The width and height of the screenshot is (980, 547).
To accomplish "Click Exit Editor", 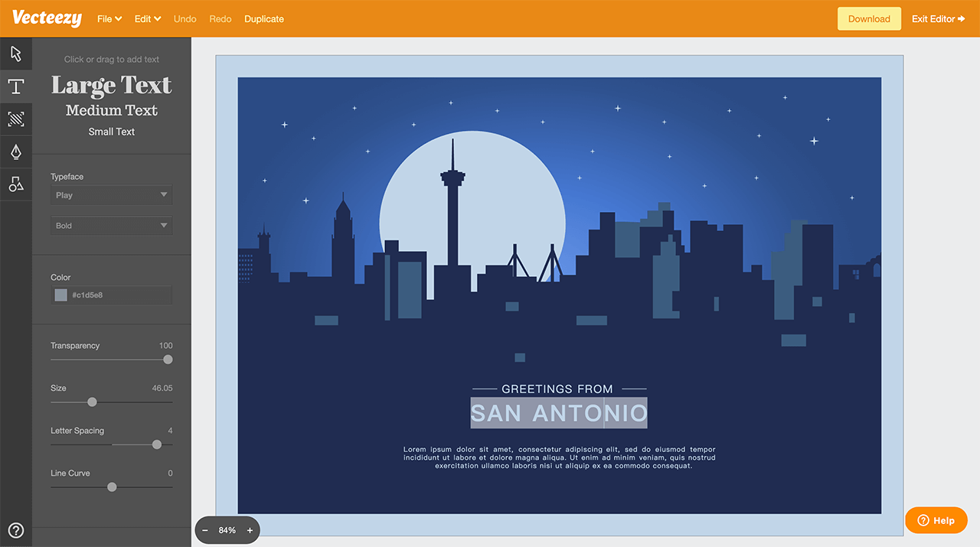I will (938, 19).
